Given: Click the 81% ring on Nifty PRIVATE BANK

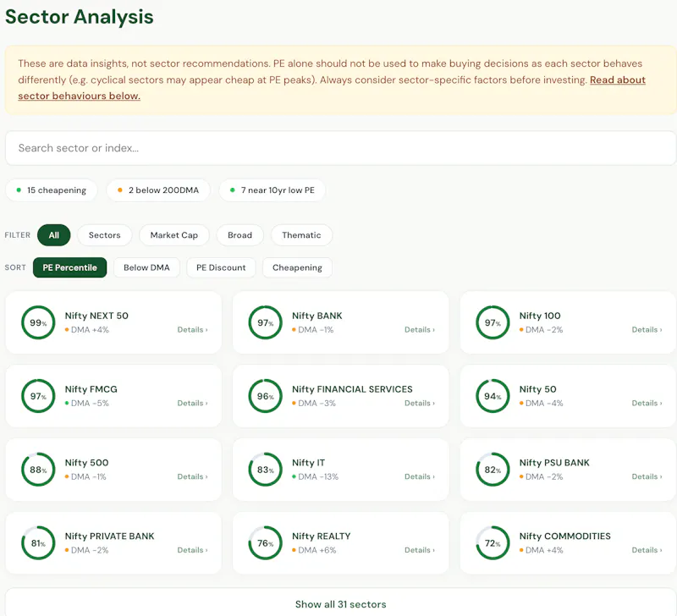Looking at the screenshot, I should [38, 542].
